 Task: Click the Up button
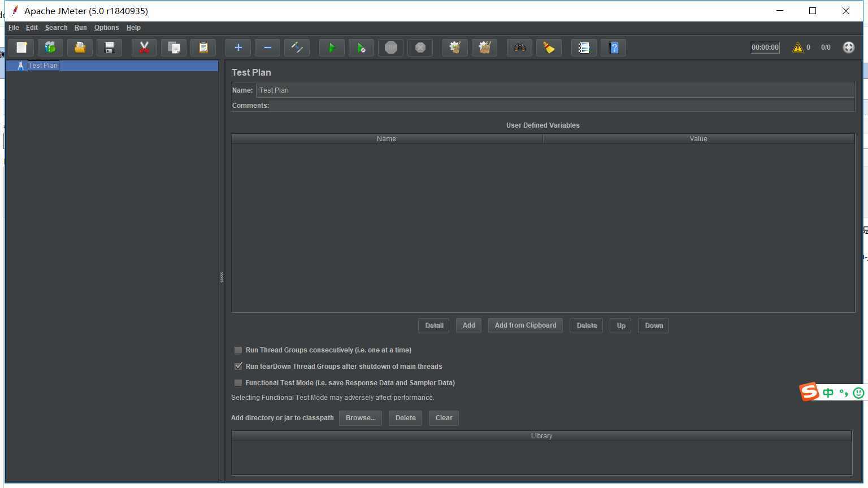[x=620, y=325]
